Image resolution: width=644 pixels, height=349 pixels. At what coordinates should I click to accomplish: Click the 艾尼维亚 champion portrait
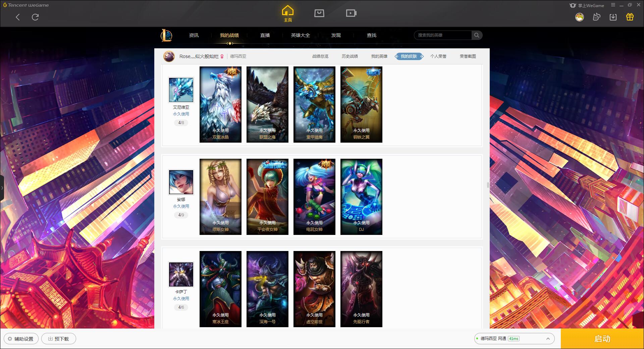pyautogui.click(x=181, y=90)
